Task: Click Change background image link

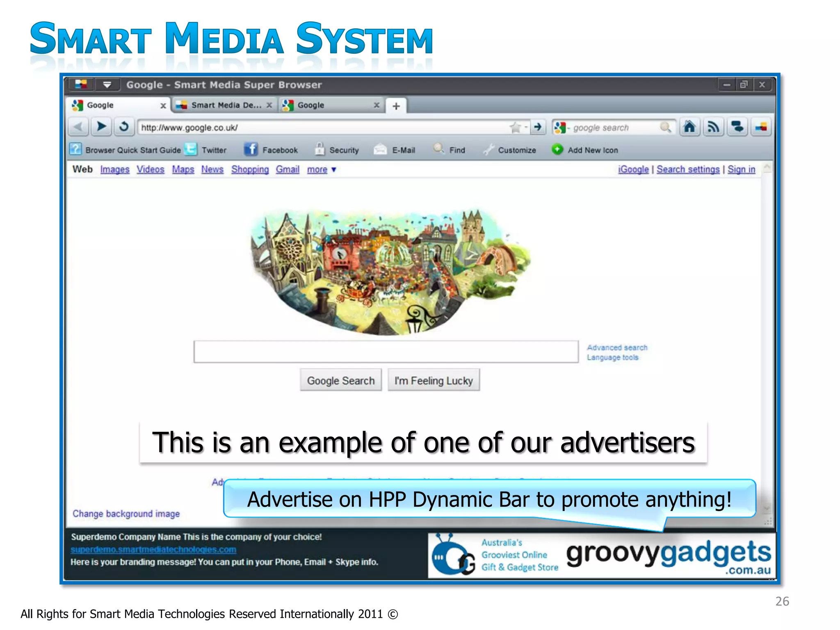Action: 126,514
